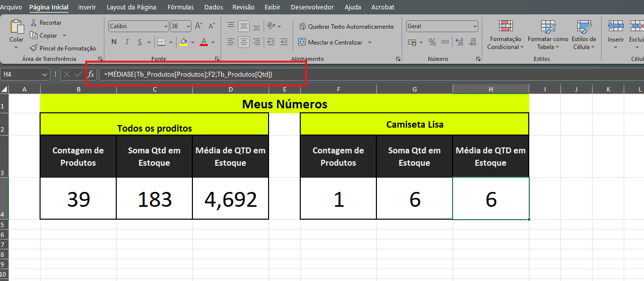
Task: Decrease the indent
Action: [271, 42]
